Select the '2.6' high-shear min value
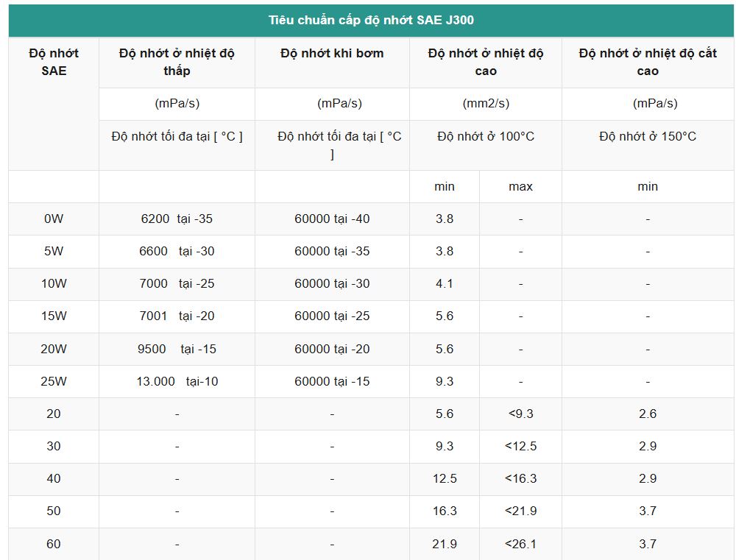Viewport: 736px width, 560px height. [x=648, y=414]
